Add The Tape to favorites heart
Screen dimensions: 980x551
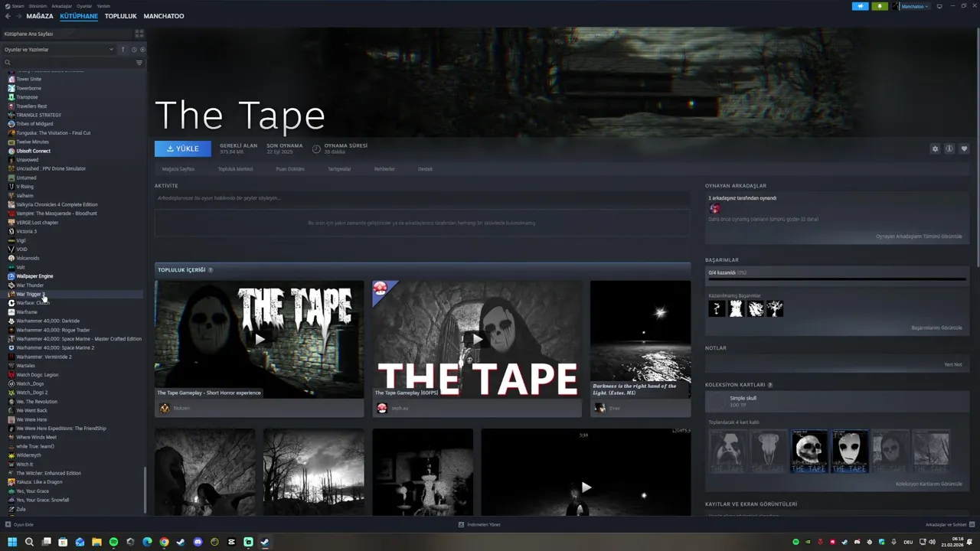(964, 149)
